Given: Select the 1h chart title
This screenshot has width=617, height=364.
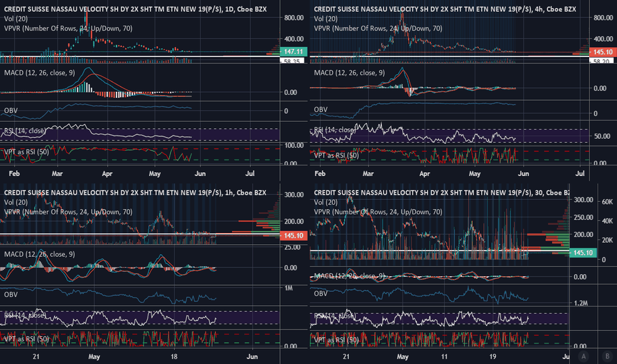Looking at the screenshot, I should click(135, 193).
